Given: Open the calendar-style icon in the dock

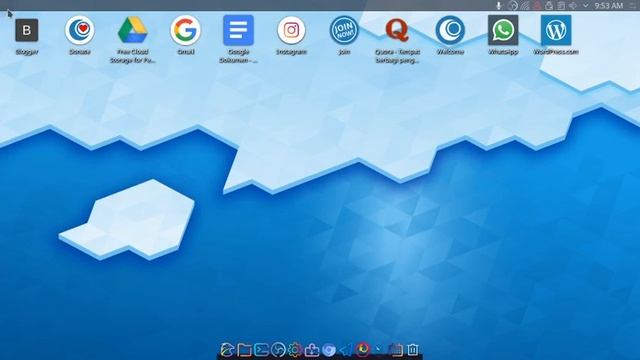Looking at the screenshot, I should tap(395, 350).
